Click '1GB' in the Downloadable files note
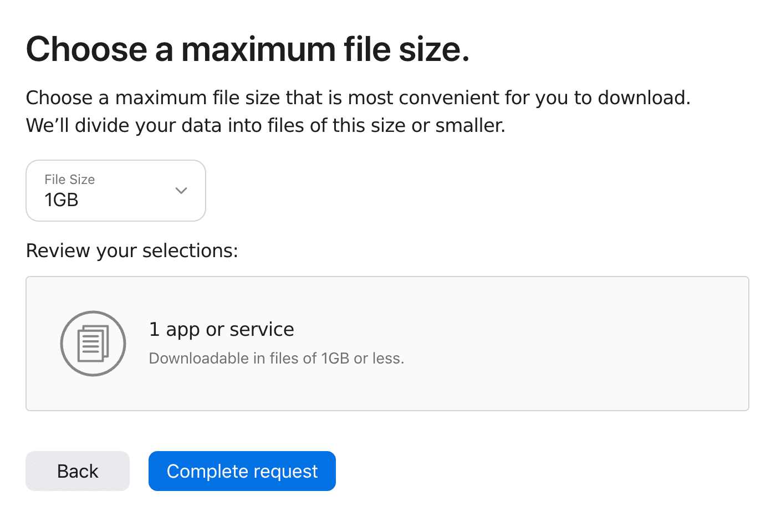Viewport: 776px width, 532px height. [335, 359]
